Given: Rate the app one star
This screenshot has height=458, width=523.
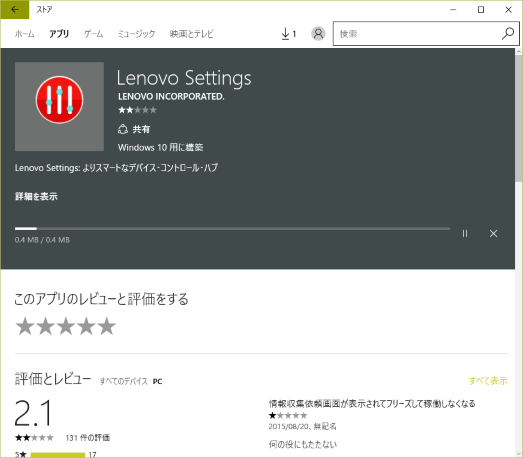Looking at the screenshot, I should 25,326.
